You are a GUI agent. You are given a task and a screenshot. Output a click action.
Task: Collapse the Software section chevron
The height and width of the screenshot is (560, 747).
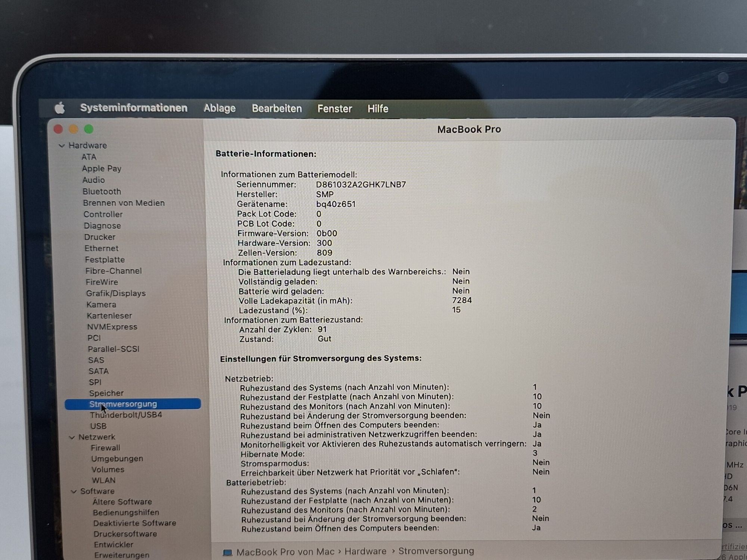tap(74, 492)
